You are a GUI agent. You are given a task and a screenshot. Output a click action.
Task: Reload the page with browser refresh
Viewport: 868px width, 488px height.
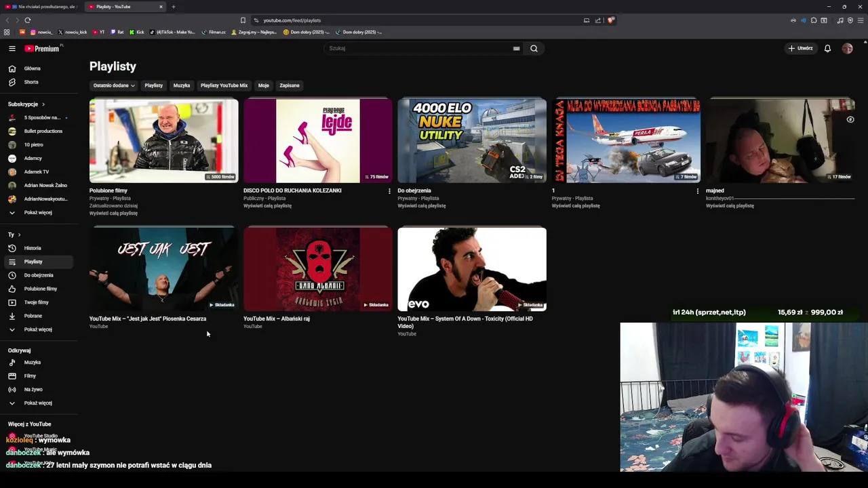pos(27,20)
